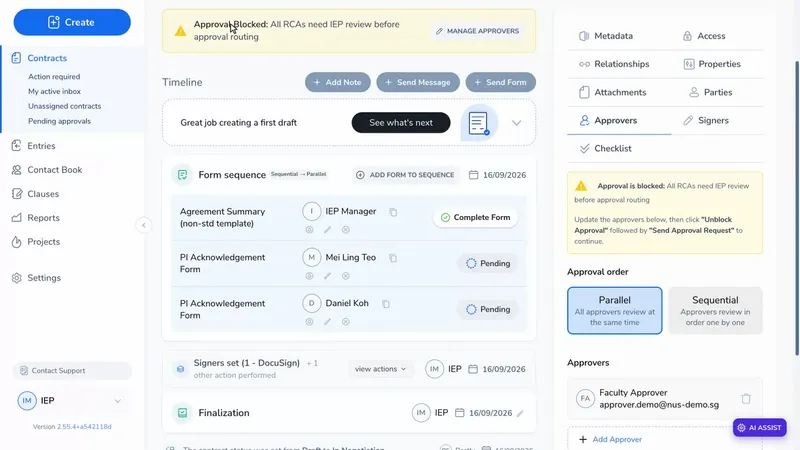The width and height of the screenshot is (800, 450).
Task: Click the page vertical scrollbar
Action: click(x=797, y=209)
